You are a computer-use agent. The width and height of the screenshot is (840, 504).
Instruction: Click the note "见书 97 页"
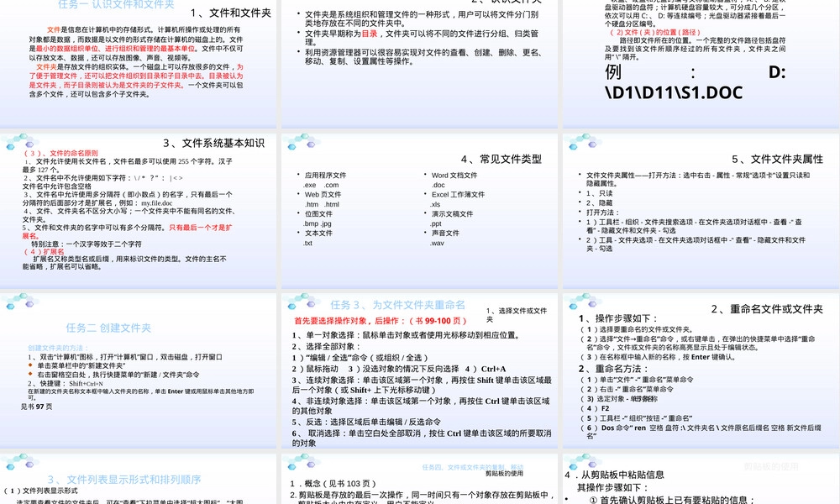click(x=36, y=407)
